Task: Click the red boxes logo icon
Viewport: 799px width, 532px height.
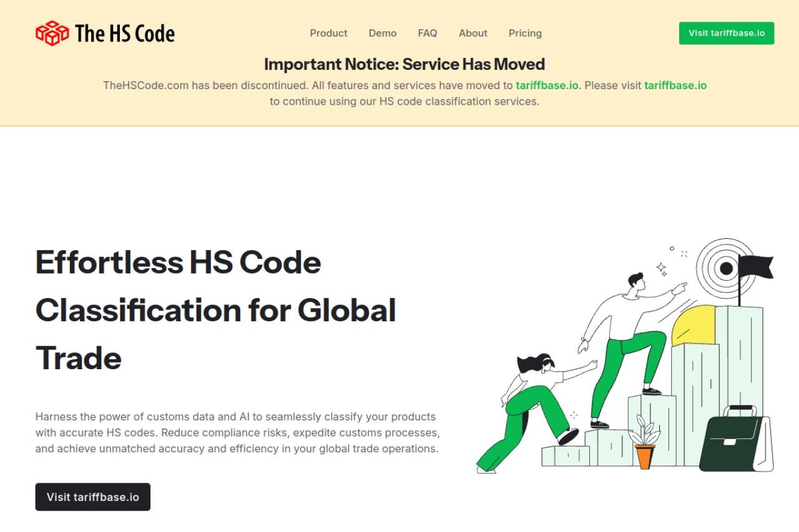Action: pyautogui.click(x=52, y=33)
